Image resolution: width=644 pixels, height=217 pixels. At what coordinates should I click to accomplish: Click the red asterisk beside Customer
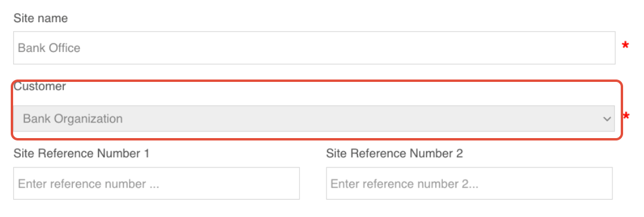[x=626, y=117]
